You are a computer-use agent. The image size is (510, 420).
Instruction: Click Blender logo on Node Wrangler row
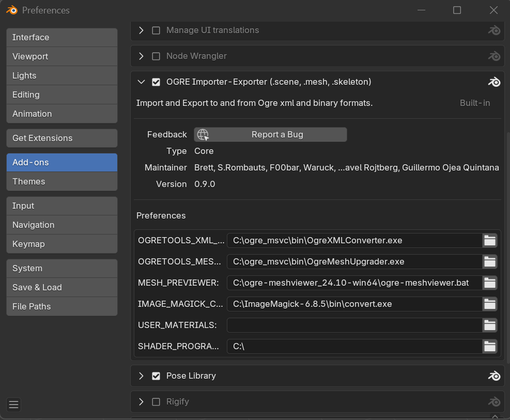click(x=494, y=56)
